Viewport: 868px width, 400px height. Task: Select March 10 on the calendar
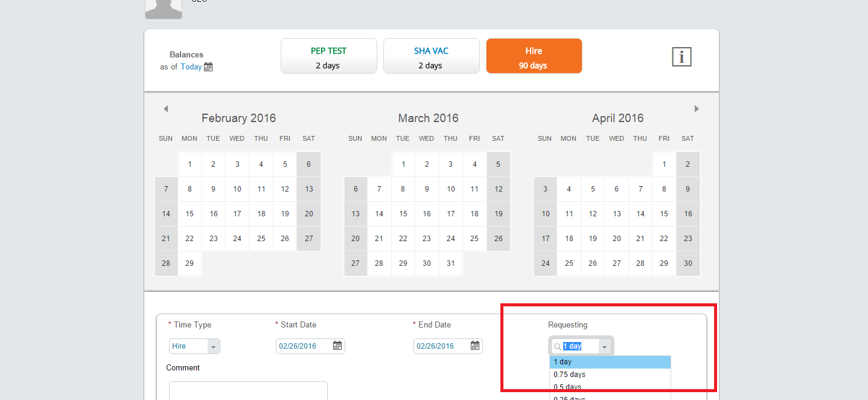[x=451, y=189]
